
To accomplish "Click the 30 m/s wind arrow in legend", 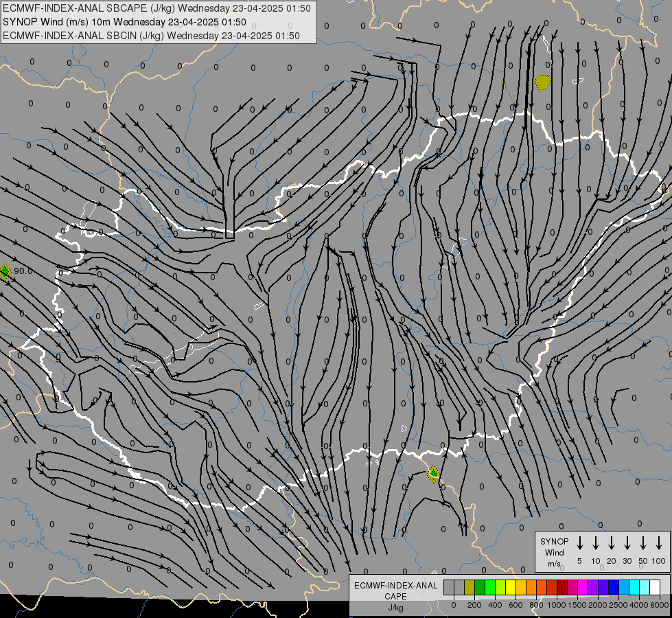I will coord(627,543).
